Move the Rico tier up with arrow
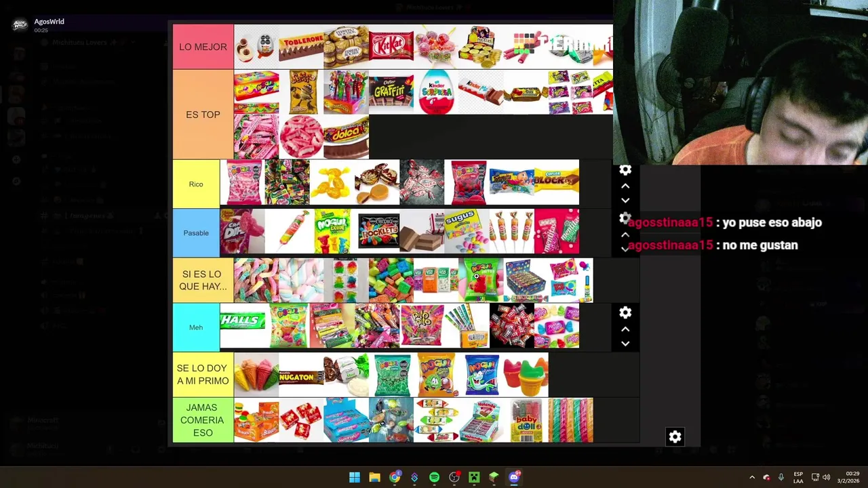This screenshot has height=488, width=868. click(x=625, y=186)
